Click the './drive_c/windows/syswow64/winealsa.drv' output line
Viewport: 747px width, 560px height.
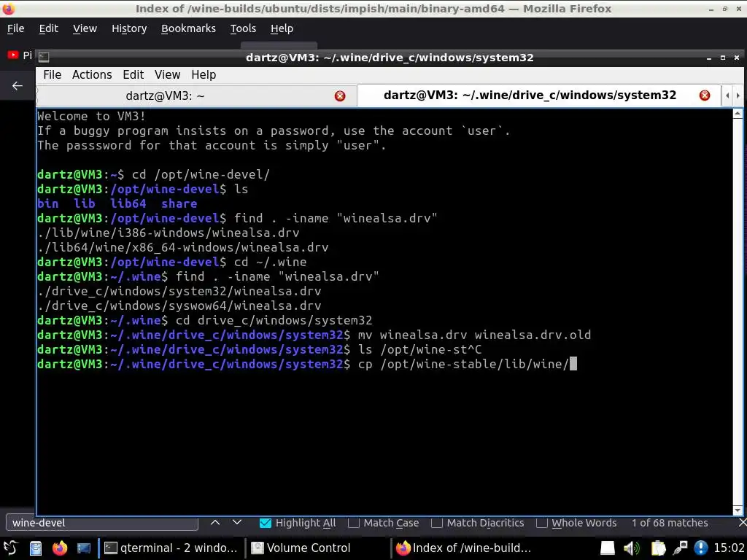pyautogui.click(x=179, y=306)
